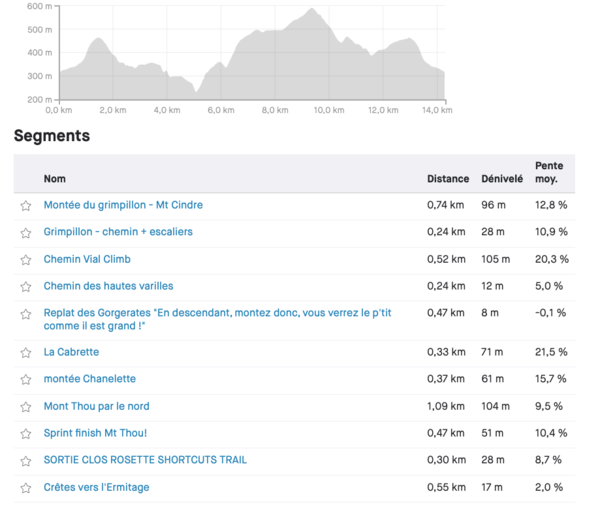Open the Montée du grimpillon - Mt Cindre link
The height and width of the screenshot is (513, 600).
(123, 205)
